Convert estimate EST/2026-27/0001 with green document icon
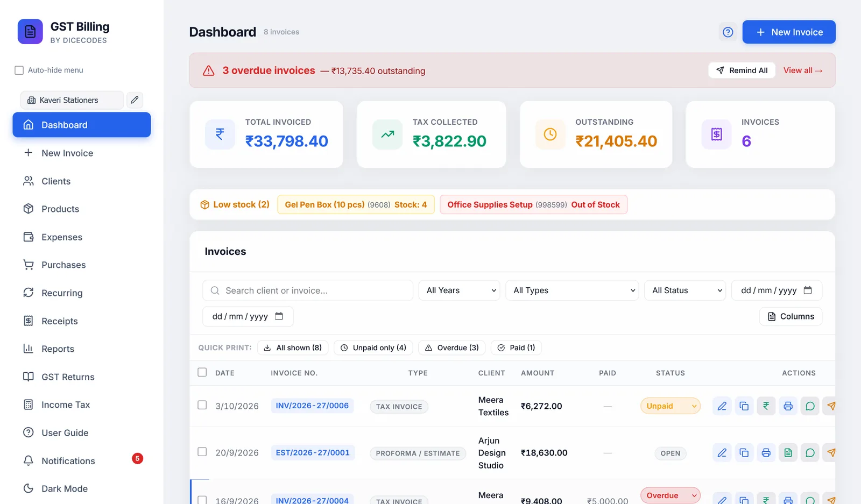This screenshot has width=861, height=504. click(x=788, y=453)
